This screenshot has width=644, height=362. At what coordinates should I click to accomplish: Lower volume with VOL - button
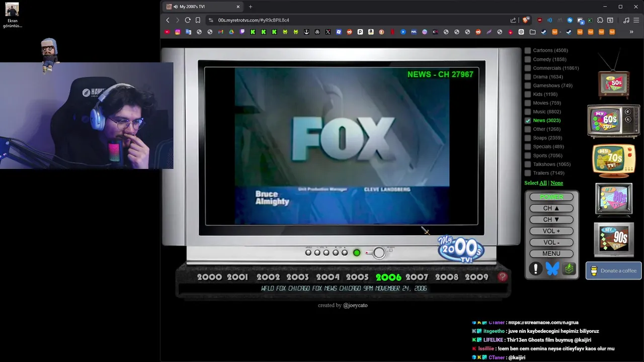[x=551, y=242]
